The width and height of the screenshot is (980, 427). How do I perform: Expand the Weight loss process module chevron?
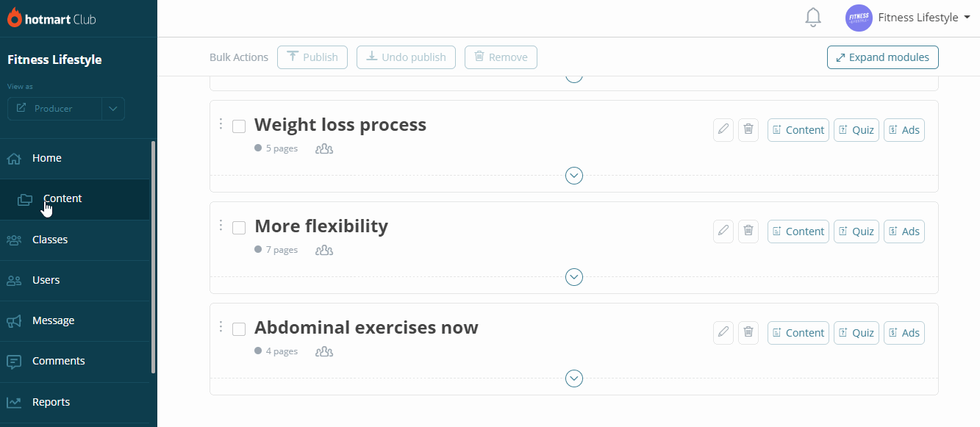[x=574, y=176]
